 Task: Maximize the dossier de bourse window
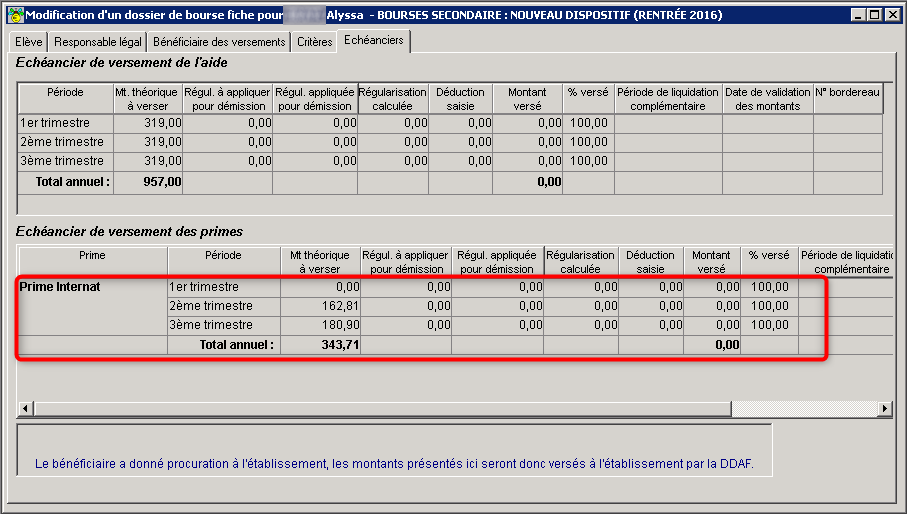875,15
